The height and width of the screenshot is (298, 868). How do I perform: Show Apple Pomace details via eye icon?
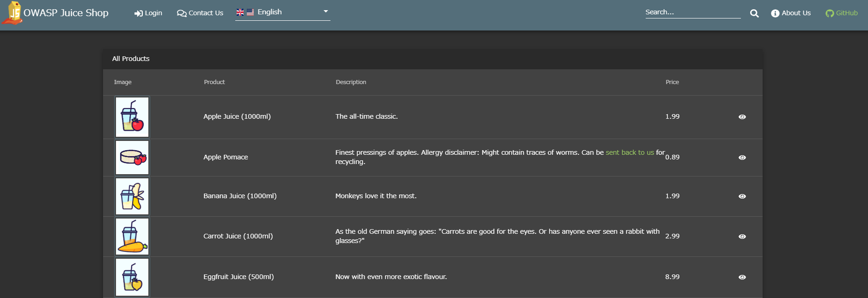click(x=742, y=158)
